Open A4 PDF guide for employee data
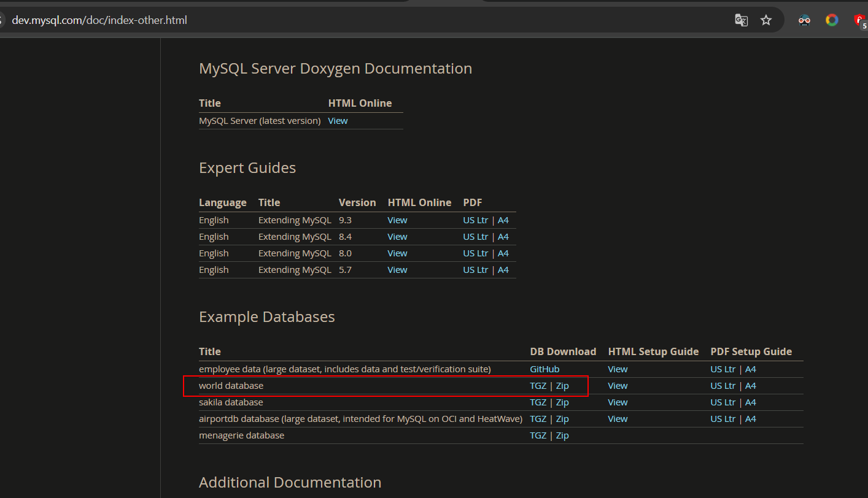The width and height of the screenshot is (868, 498). click(x=751, y=369)
